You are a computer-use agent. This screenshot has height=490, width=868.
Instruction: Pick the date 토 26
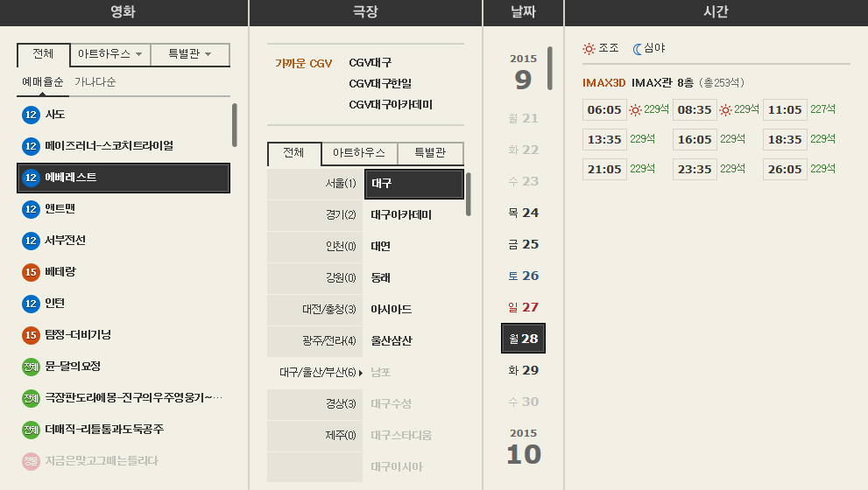(523, 276)
